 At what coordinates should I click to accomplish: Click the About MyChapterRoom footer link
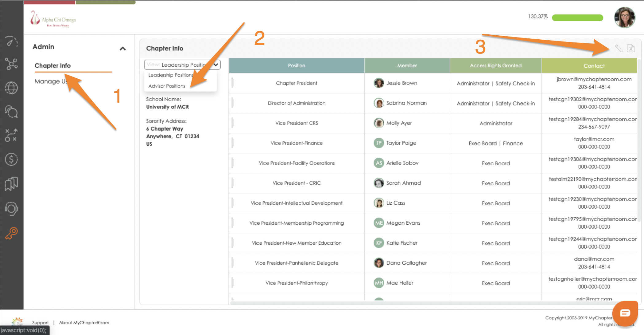click(x=84, y=322)
